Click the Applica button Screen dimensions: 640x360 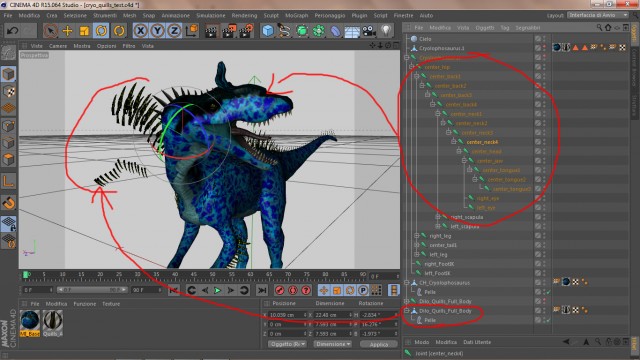coord(379,344)
